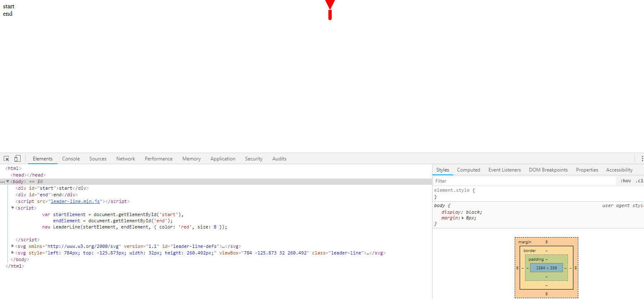Open the DevTools customize menu
The height and width of the screenshot is (299, 644).
click(x=642, y=158)
